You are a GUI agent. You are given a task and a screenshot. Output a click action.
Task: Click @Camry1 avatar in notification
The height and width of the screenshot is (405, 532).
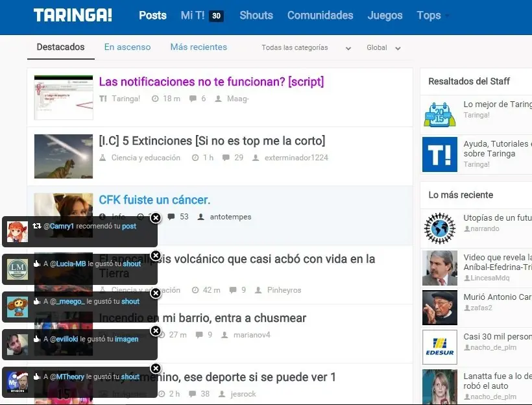(x=18, y=232)
